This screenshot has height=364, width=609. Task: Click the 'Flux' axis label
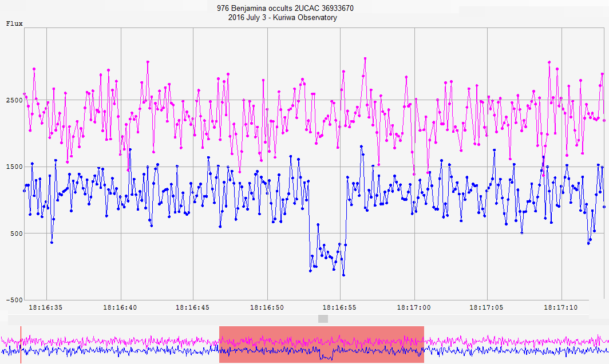(x=14, y=23)
